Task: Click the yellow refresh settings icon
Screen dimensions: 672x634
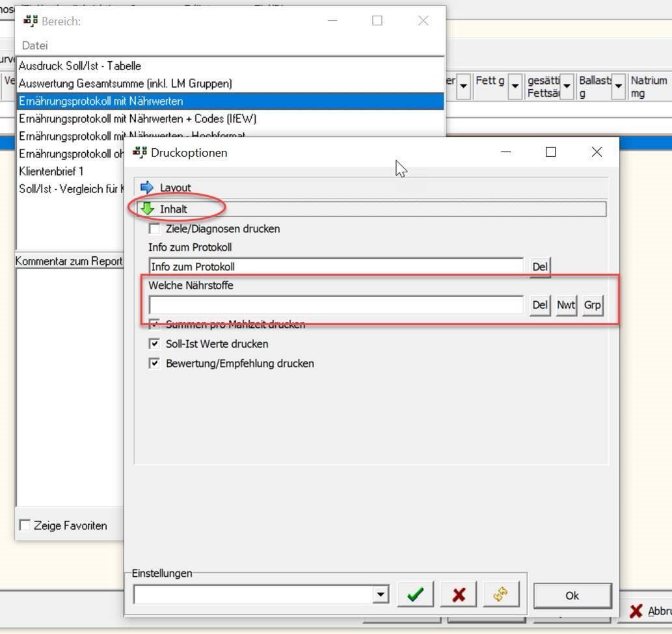Action: click(x=501, y=594)
